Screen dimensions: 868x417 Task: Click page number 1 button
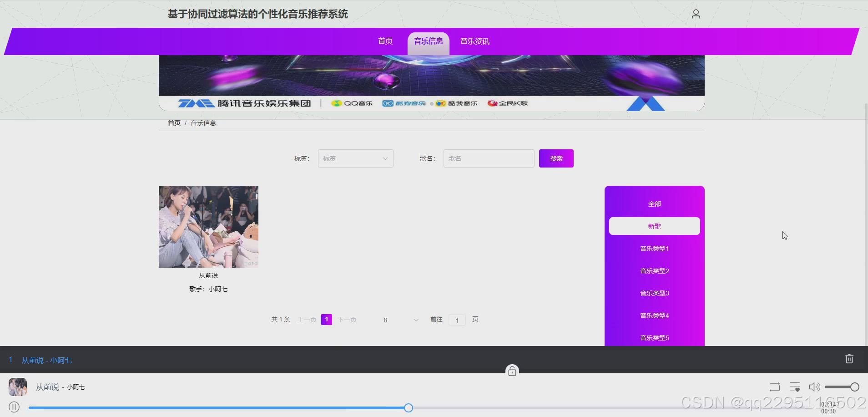tap(326, 320)
